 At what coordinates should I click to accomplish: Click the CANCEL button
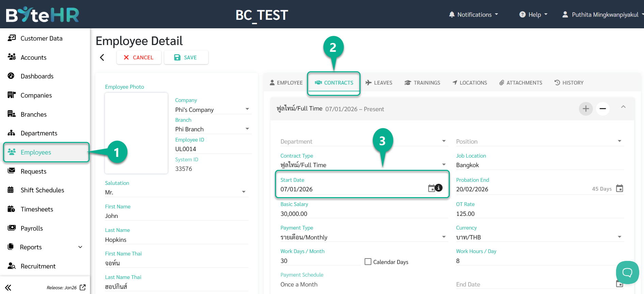pos(139,57)
